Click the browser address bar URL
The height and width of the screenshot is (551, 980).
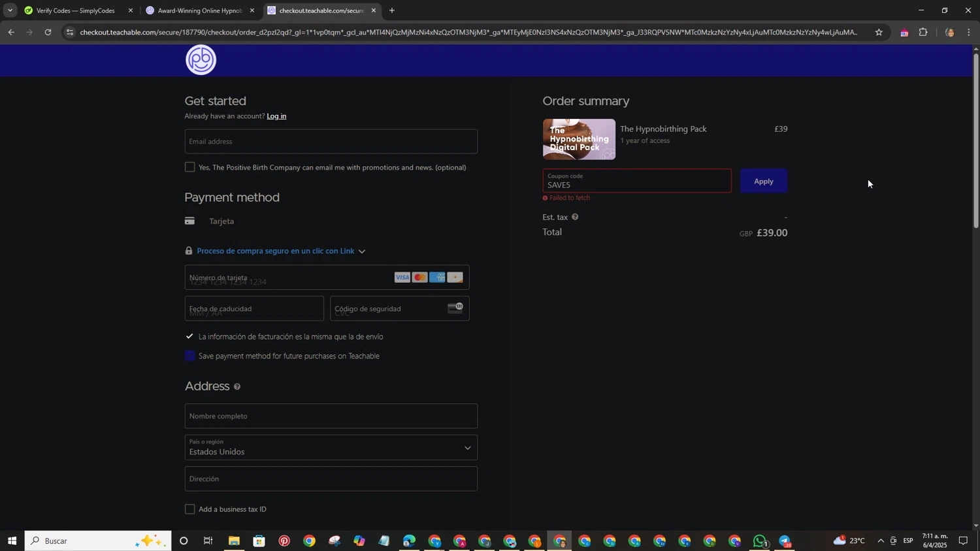coord(467,32)
